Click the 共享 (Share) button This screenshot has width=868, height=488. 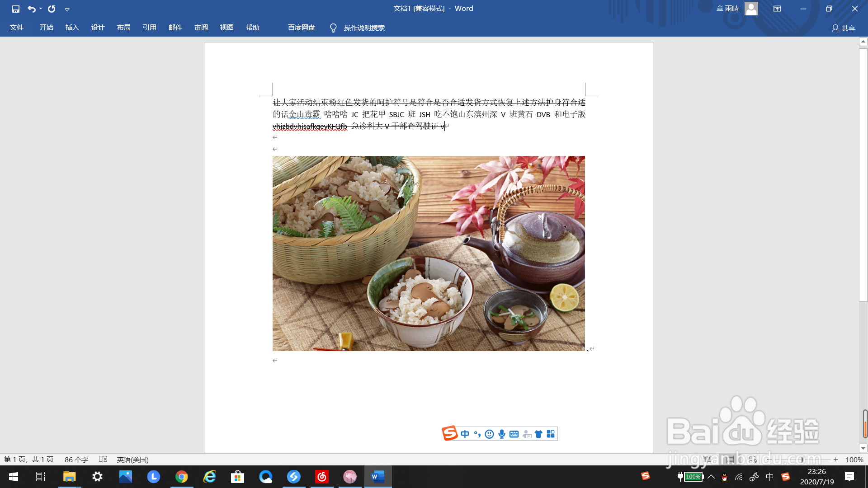click(x=847, y=28)
